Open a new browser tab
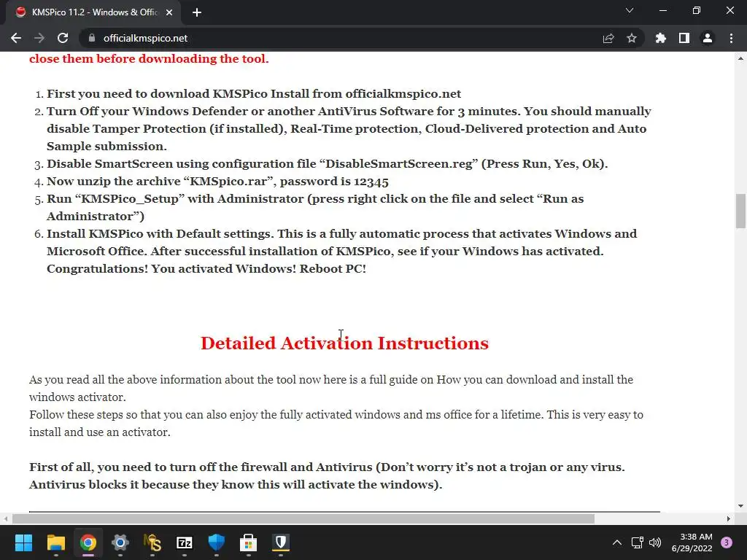This screenshot has width=747, height=560. (197, 12)
